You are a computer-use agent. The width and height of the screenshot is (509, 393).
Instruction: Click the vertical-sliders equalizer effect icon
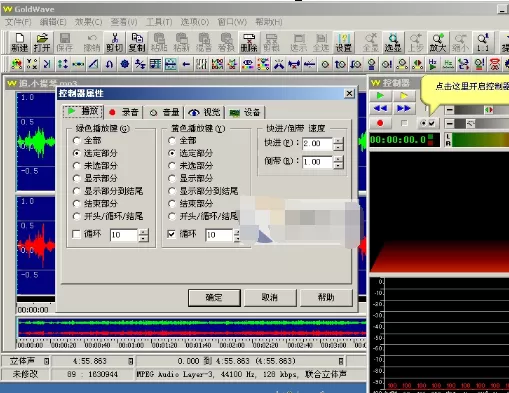click(x=202, y=64)
